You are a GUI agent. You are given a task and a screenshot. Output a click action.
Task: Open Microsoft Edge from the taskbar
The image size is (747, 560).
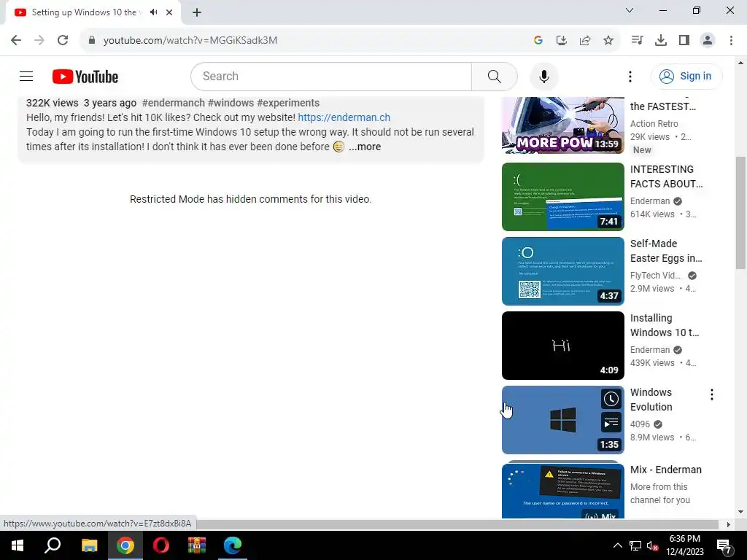point(233,545)
